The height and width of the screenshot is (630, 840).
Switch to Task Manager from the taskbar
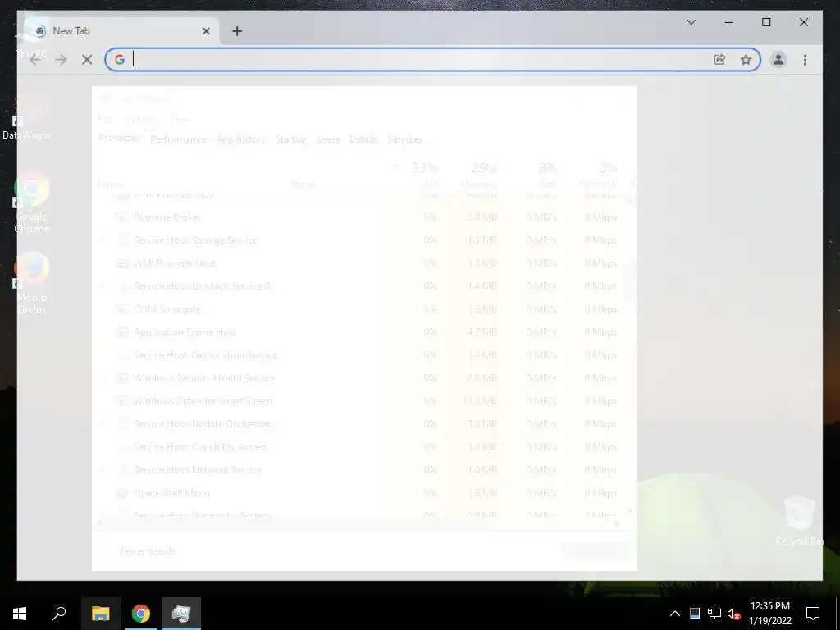pyautogui.click(x=181, y=614)
